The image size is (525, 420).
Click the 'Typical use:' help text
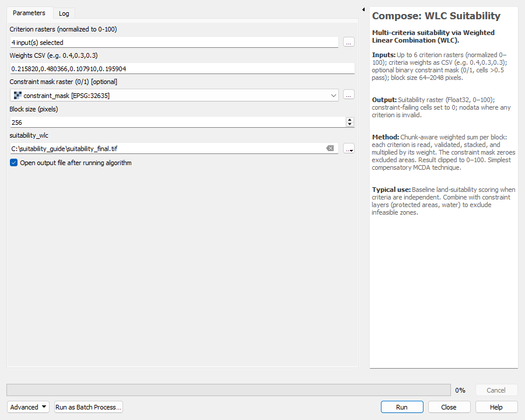point(391,190)
